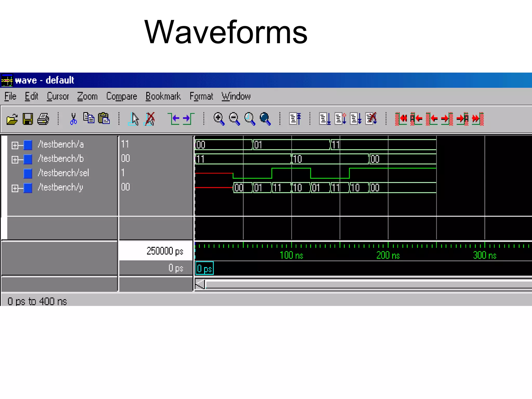Screen dimensions: 532x399
Task: Click the 'wave - default' title bar
Action: pos(266,80)
